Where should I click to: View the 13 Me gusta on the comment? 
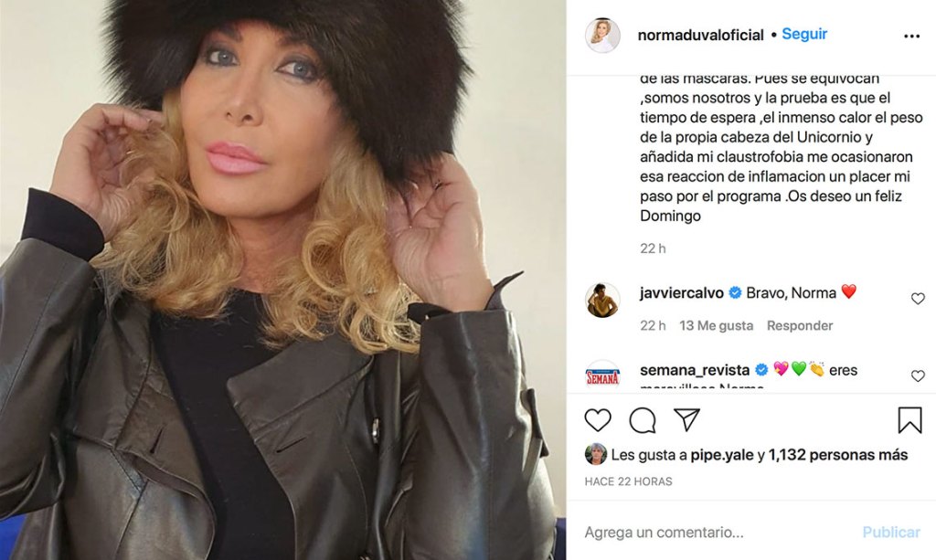tap(716, 325)
